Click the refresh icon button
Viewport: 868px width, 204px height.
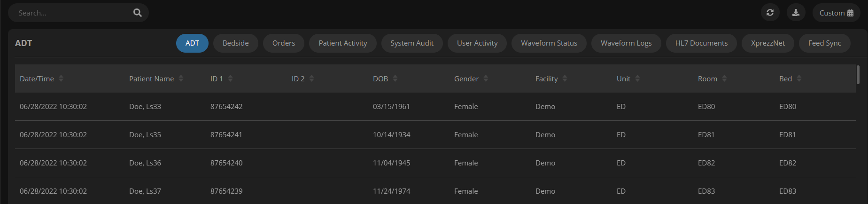770,13
